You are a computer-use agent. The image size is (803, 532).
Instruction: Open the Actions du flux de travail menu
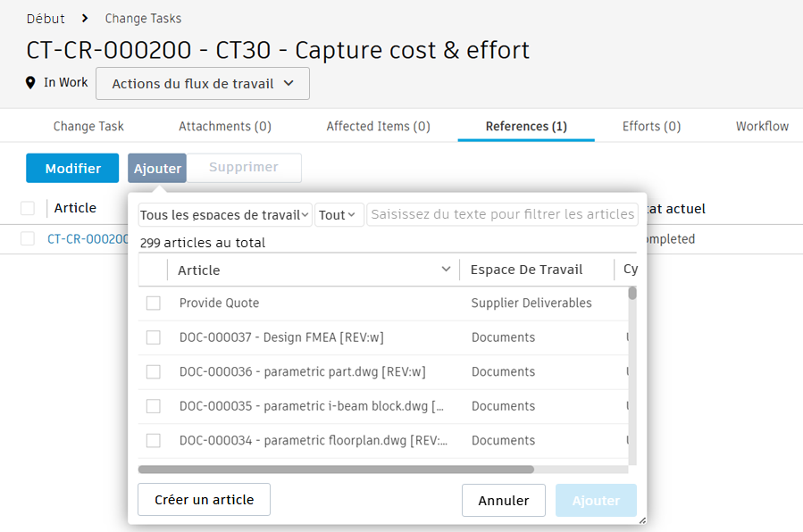tap(202, 83)
